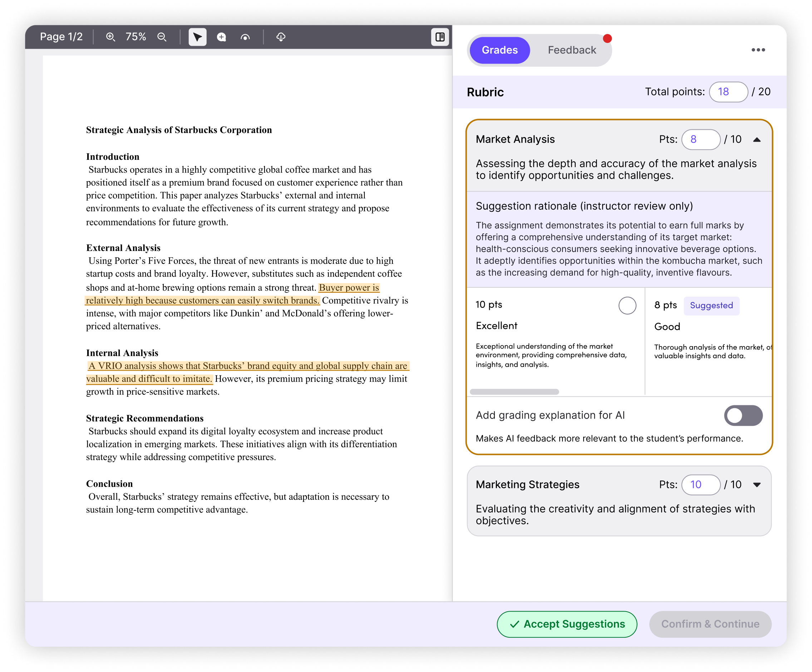Click the zoom out magnifier icon
Image resolution: width=812 pixels, height=672 pixels.
[162, 37]
